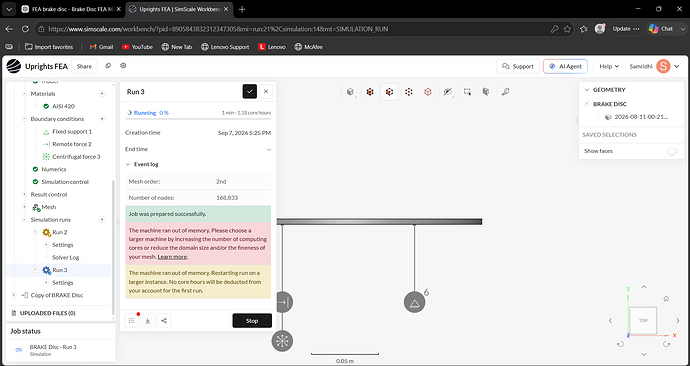Open the AISI 420 material

[63, 106]
